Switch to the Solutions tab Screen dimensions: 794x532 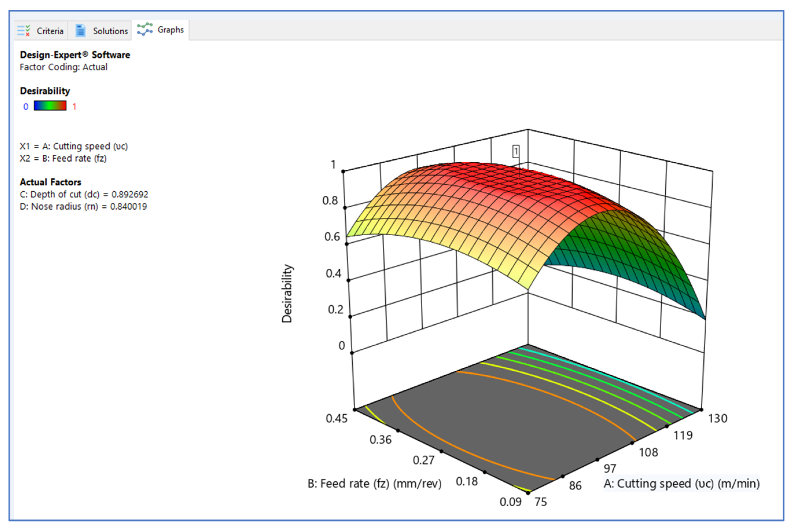pyautogui.click(x=110, y=31)
